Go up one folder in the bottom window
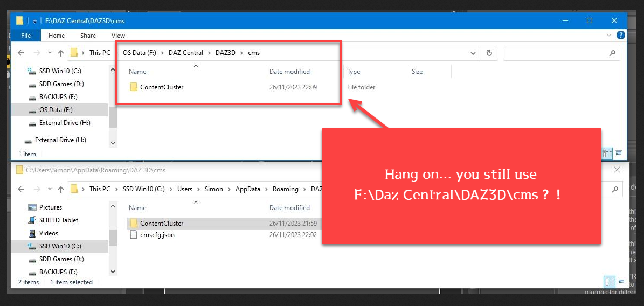This screenshot has width=644, height=306. point(61,189)
